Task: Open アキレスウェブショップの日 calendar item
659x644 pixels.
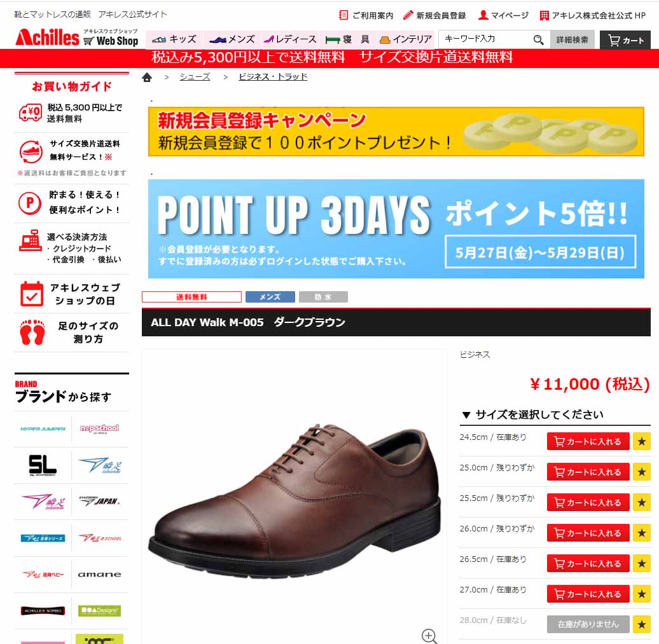Action: point(72,294)
